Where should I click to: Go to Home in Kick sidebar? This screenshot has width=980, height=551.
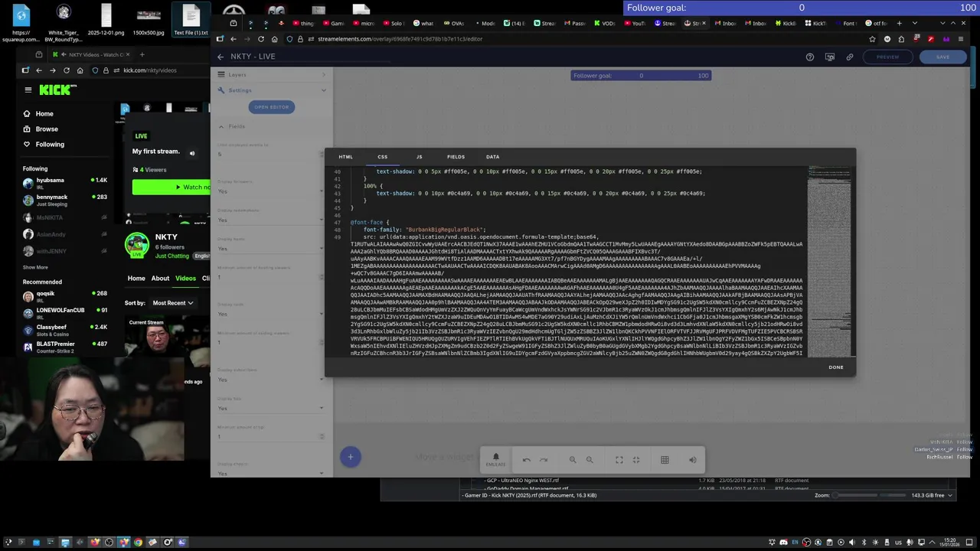[x=44, y=114]
